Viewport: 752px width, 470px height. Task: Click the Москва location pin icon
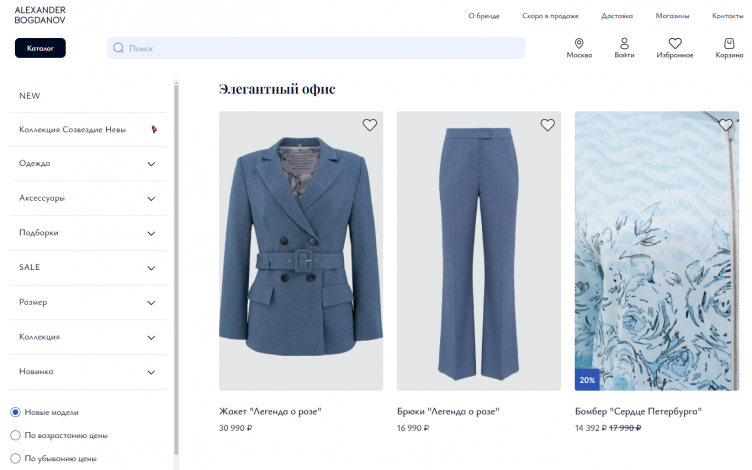(579, 43)
